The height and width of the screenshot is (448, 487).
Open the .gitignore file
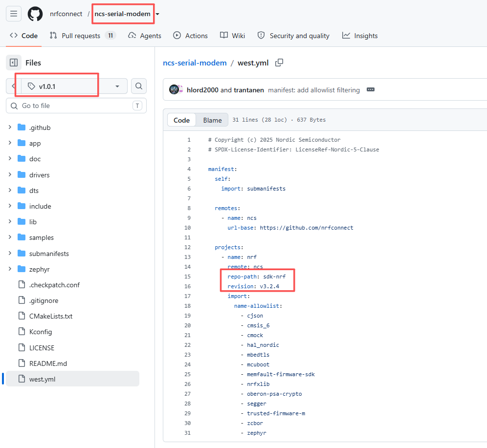44,300
